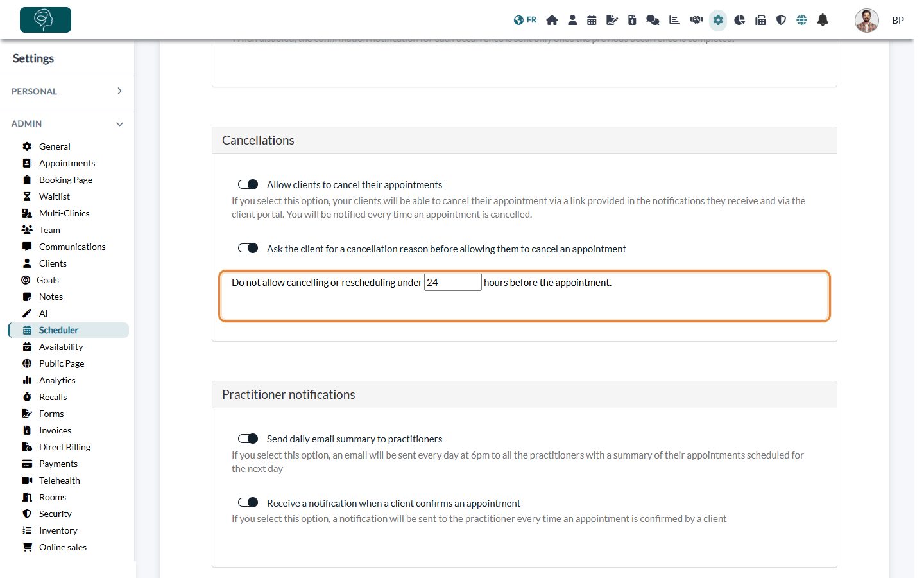Open the invoice dollar icon in top bar

(632, 20)
